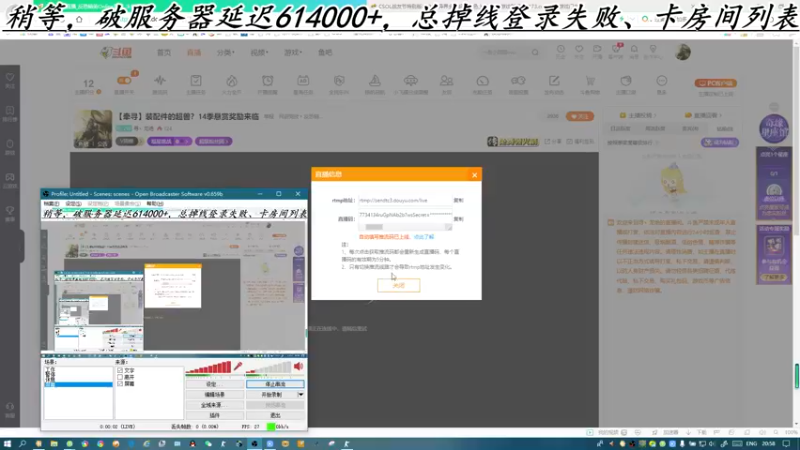Open the 直播 navigation tab
The height and width of the screenshot is (450, 800).
pos(194,53)
